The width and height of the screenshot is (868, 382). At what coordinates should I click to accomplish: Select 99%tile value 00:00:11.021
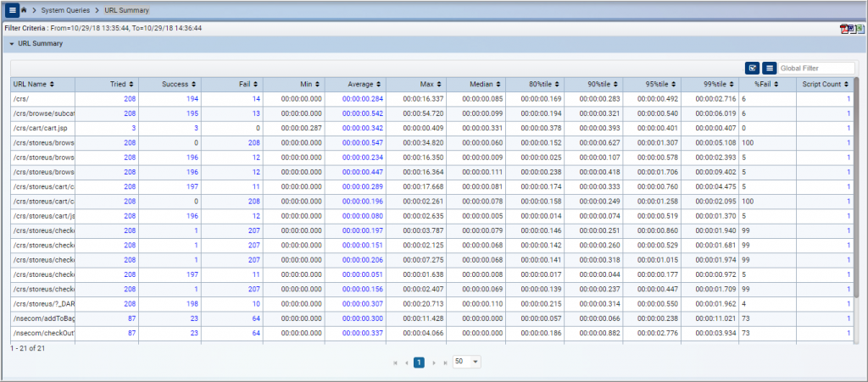(x=715, y=318)
